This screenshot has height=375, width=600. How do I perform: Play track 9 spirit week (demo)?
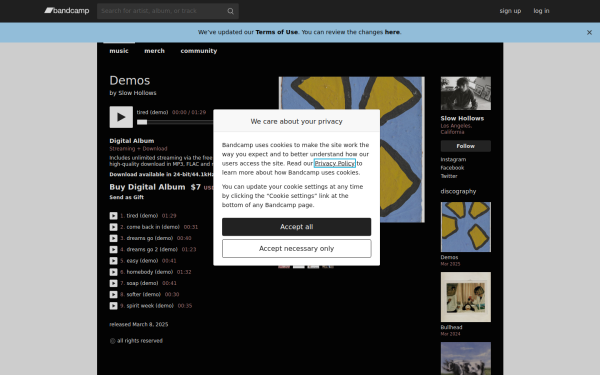click(114, 306)
